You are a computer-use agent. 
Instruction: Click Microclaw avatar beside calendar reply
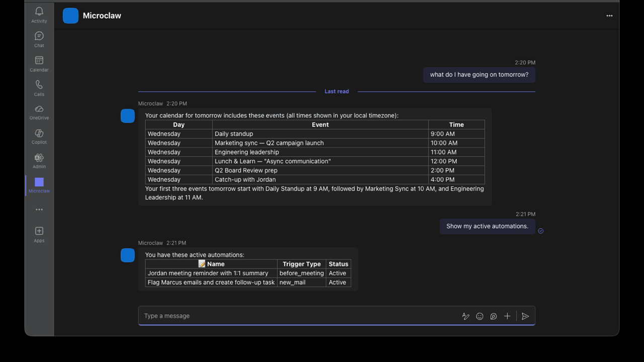coord(128,116)
